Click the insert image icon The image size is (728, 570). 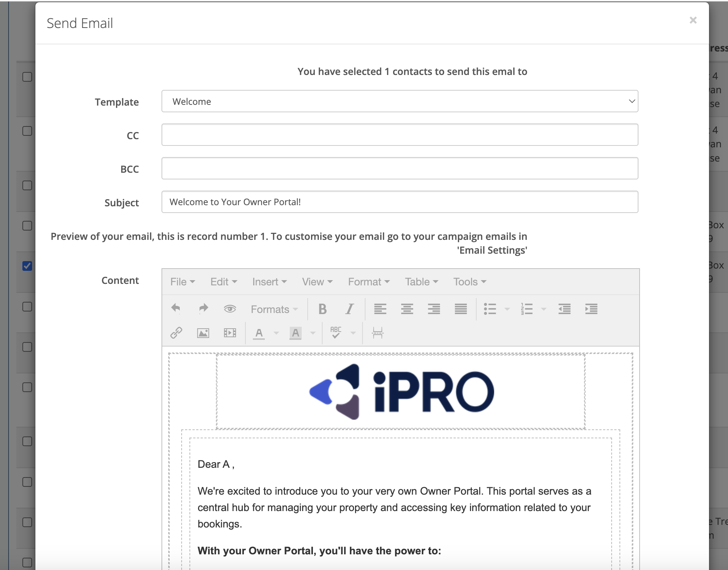[x=203, y=333]
